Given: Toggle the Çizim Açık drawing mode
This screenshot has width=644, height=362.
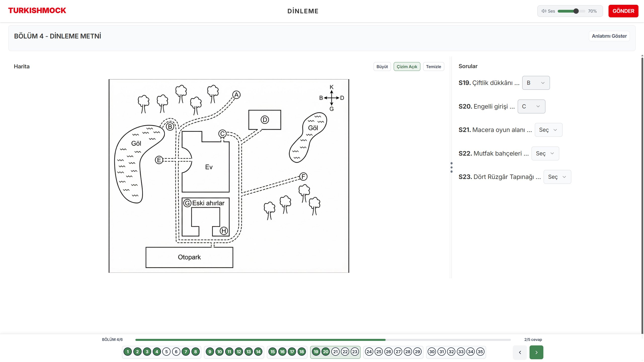Looking at the screenshot, I should click(x=407, y=67).
